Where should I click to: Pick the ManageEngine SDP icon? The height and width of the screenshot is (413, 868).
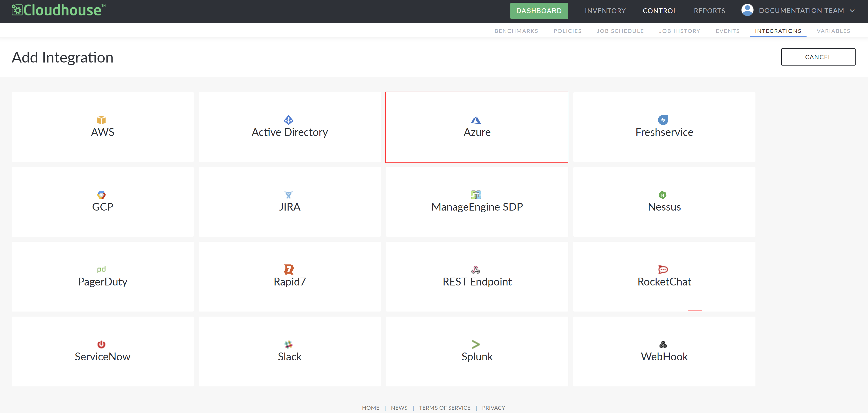(476, 195)
